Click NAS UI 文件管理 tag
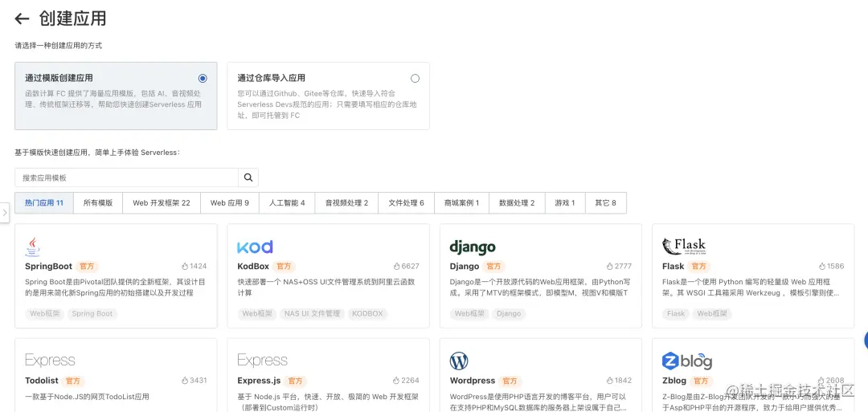Image resolution: width=868 pixels, height=412 pixels. tap(312, 313)
